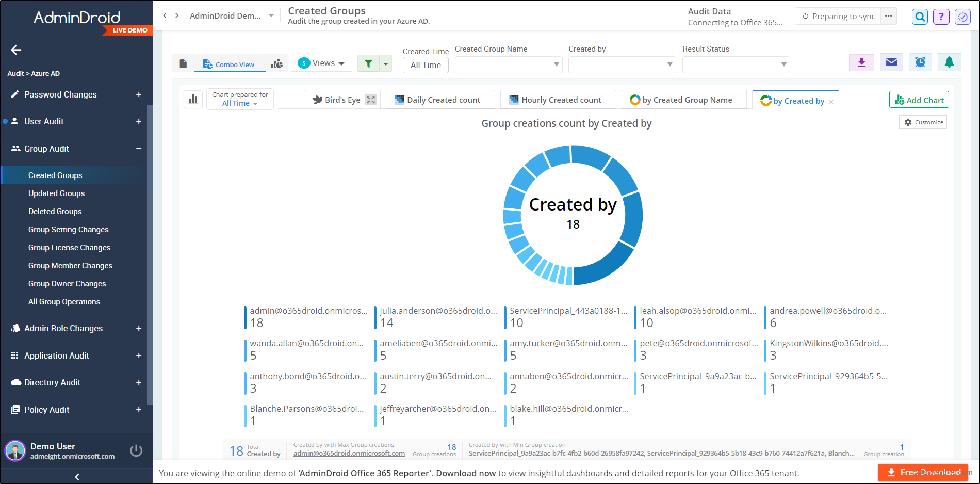Screen dimensions: 980x484
Task: Go to next report arrow
Action: coord(177,15)
